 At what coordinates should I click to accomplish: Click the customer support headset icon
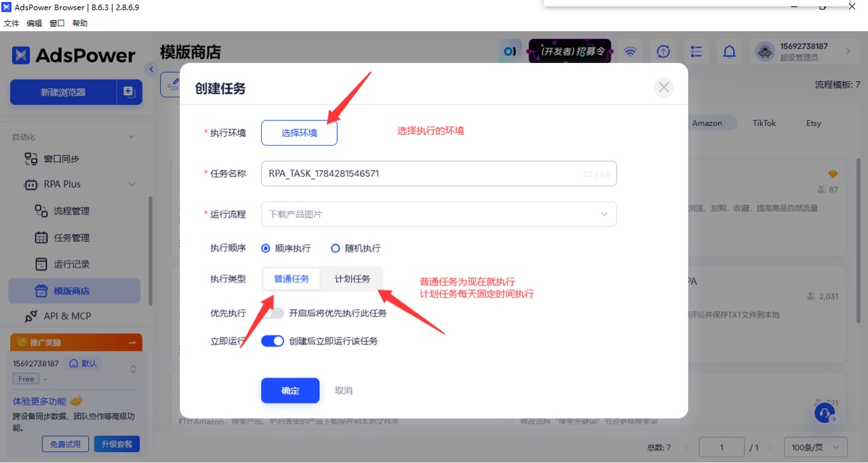tap(825, 412)
